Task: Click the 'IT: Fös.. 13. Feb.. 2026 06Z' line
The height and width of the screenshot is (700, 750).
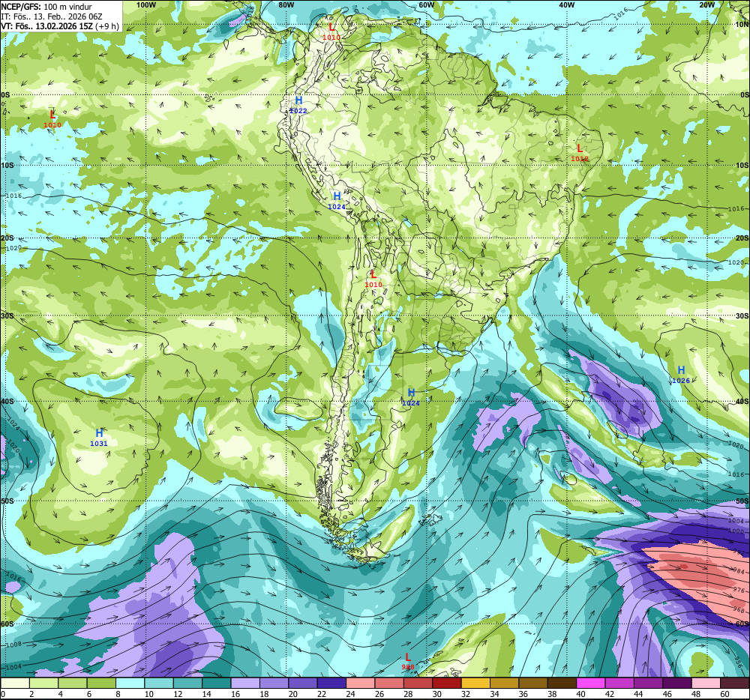Action: pyautogui.click(x=52, y=16)
